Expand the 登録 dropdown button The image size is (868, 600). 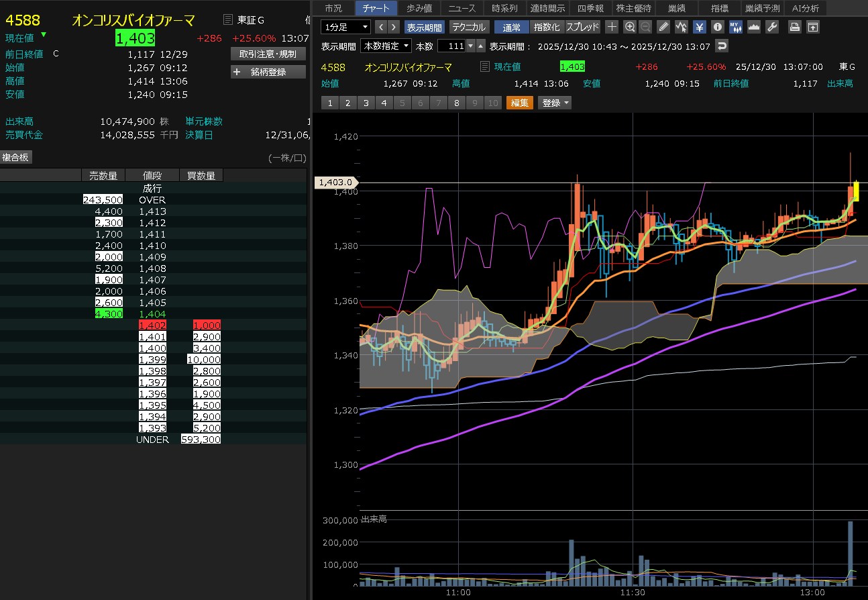[555, 103]
